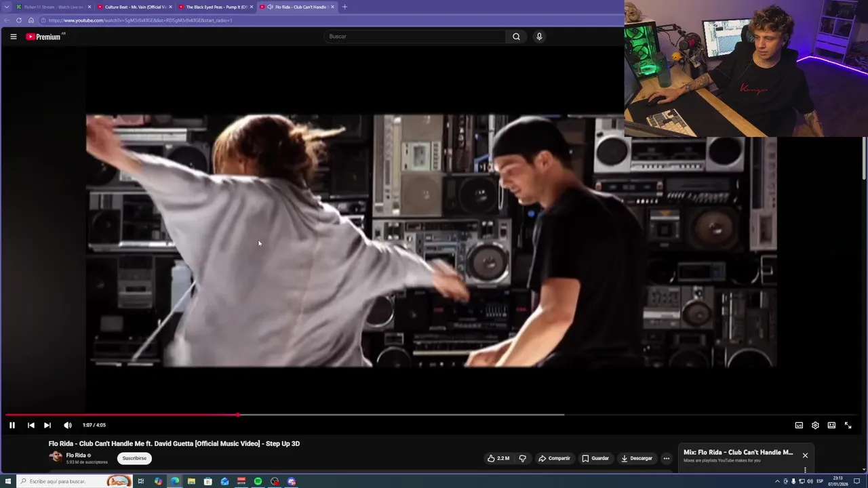Close the Mix: Flo Rida playlist panel
868x488 pixels.
(x=805, y=455)
